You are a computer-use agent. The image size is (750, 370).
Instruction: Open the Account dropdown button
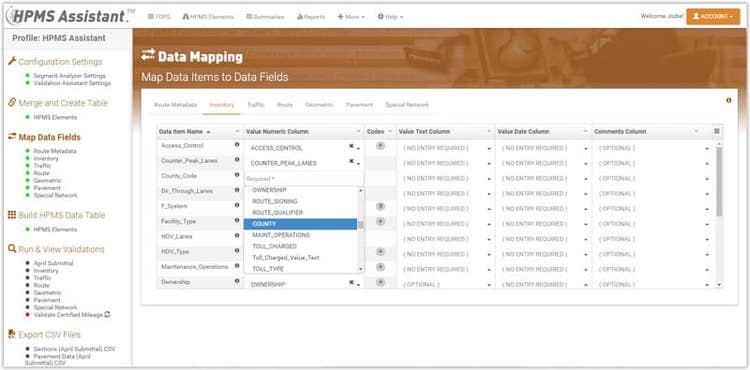[x=713, y=16]
